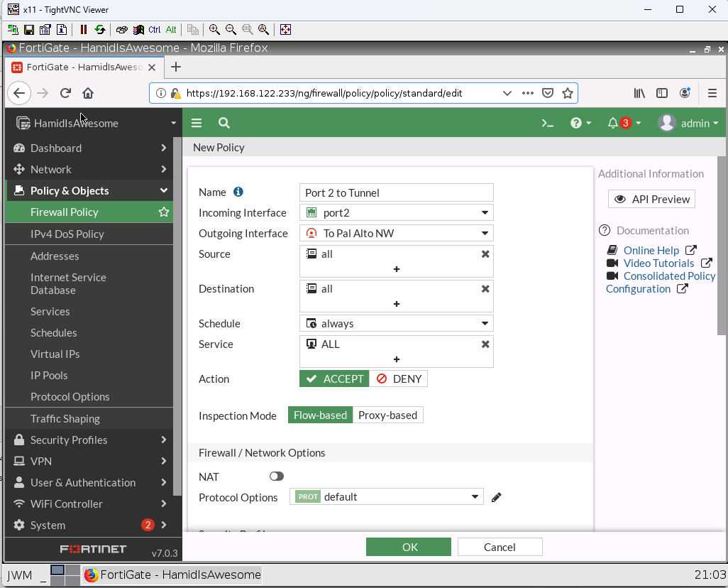Viewport: 728px width, 588px height.
Task: Open the Online Help link
Action: click(651, 250)
